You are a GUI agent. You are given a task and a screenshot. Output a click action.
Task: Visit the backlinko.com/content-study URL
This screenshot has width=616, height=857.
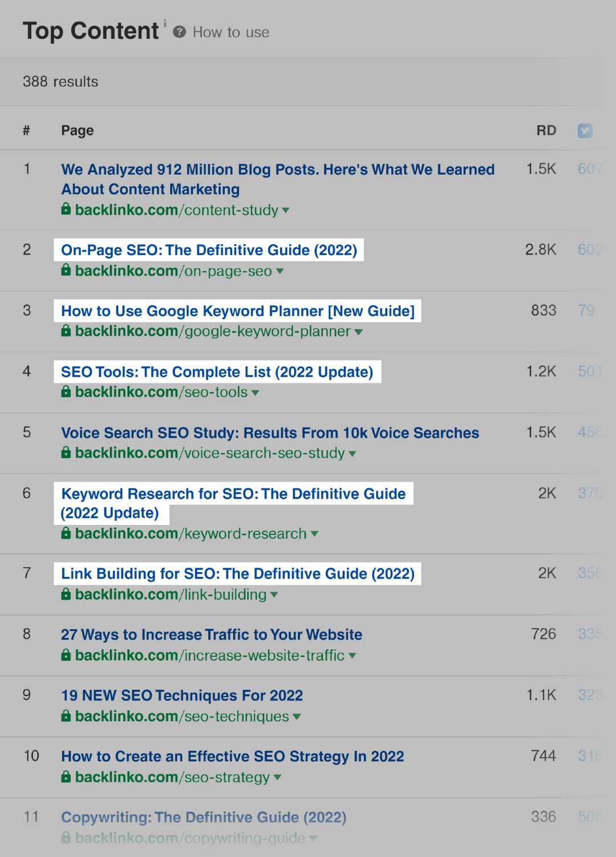[x=177, y=210]
